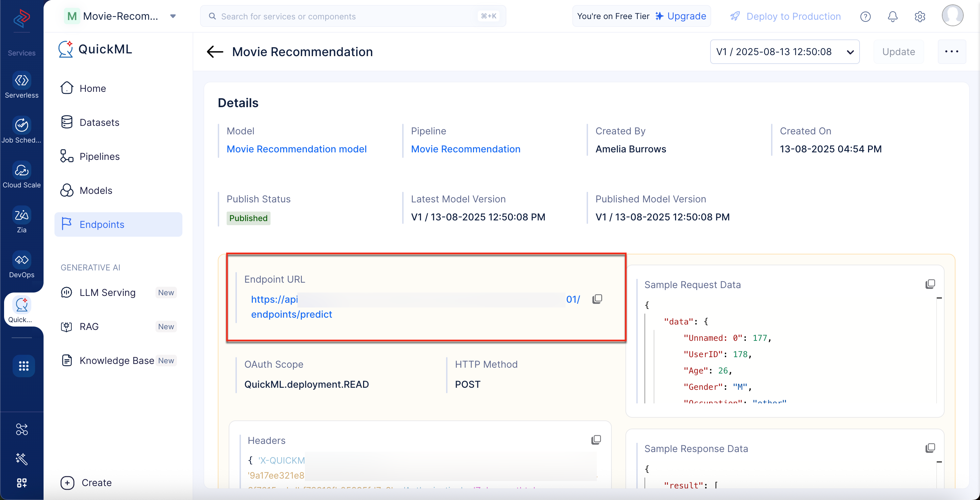Collapse the Sample Request Data JSON
The width and height of the screenshot is (980, 500).
[x=939, y=298]
